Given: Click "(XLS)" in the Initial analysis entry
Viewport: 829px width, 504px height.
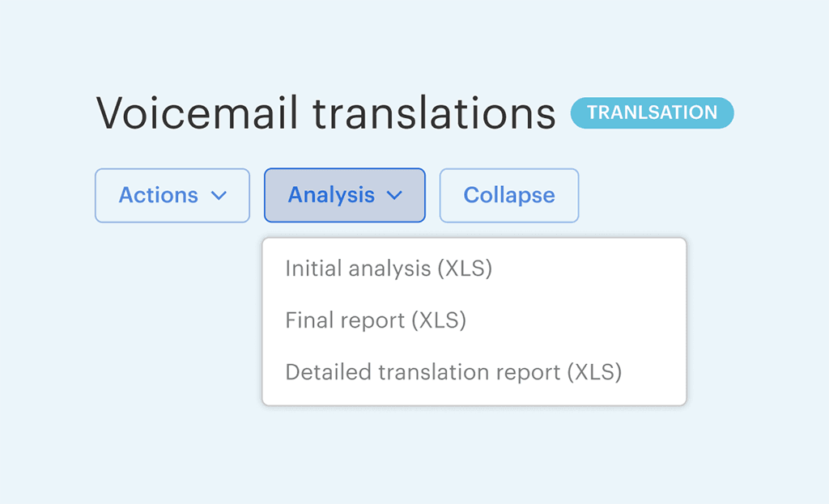Looking at the screenshot, I should pyautogui.click(x=465, y=269).
